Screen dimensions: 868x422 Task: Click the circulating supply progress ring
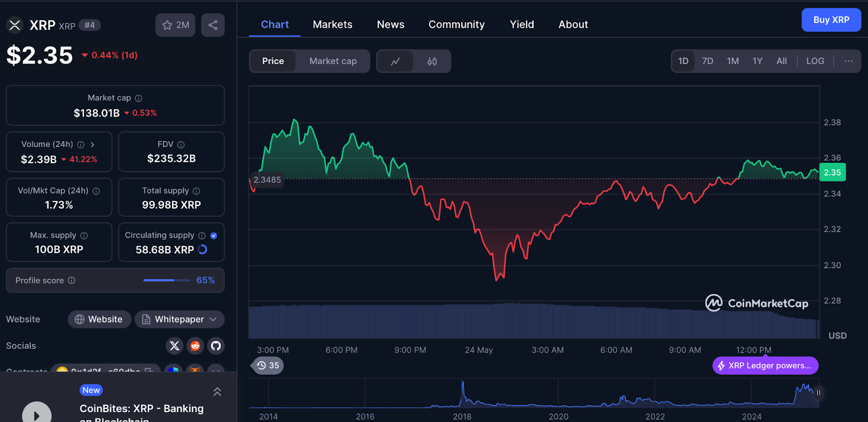(x=203, y=250)
